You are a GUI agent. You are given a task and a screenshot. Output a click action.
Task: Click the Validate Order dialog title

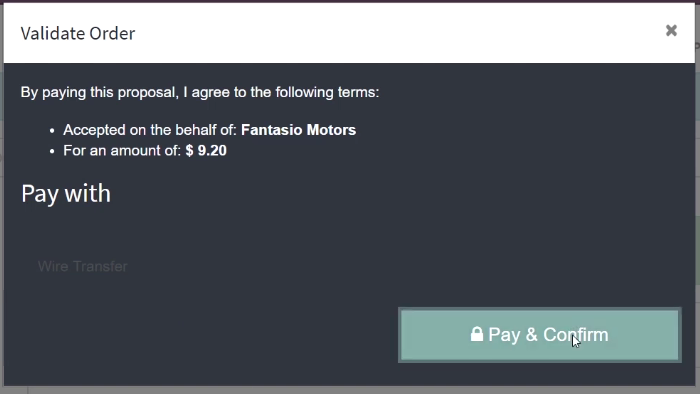pos(78,33)
